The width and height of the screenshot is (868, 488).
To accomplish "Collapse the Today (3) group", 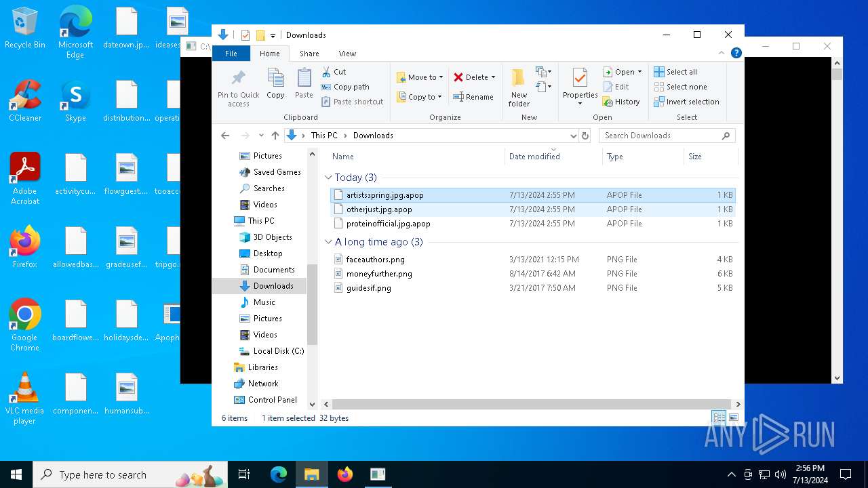I will (x=329, y=178).
